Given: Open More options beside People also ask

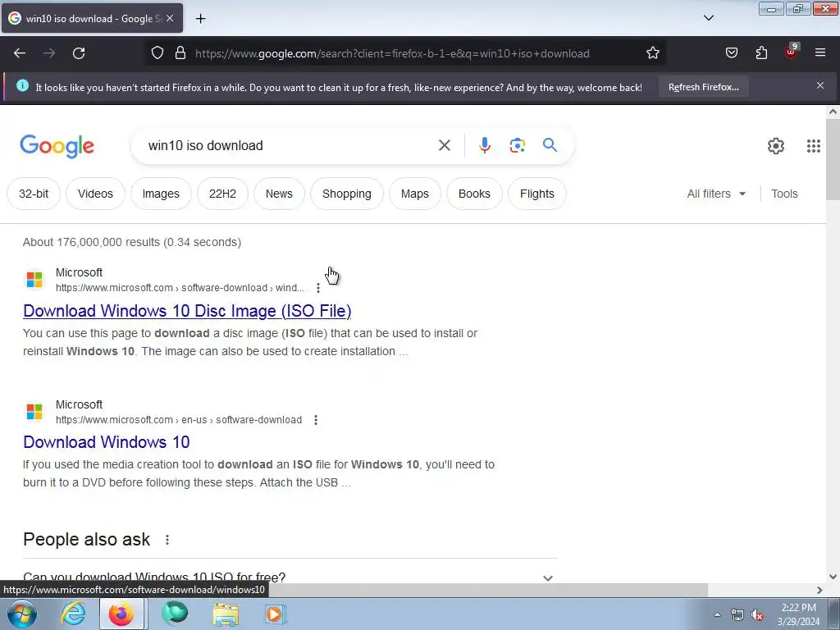Looking at the screenshot, I should tap(167, 540).
